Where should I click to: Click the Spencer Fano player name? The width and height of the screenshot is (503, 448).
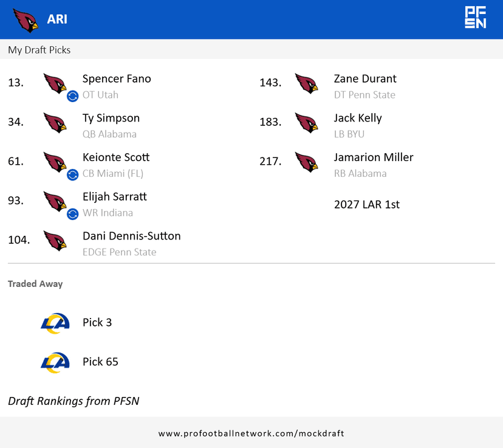click(x=117, y=78)
